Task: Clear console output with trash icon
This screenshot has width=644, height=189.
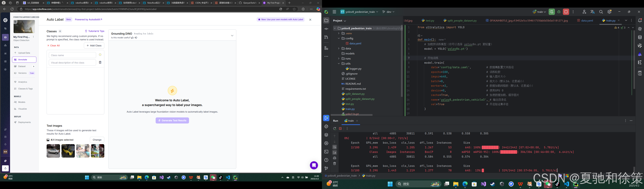Action: coord(335,163)
